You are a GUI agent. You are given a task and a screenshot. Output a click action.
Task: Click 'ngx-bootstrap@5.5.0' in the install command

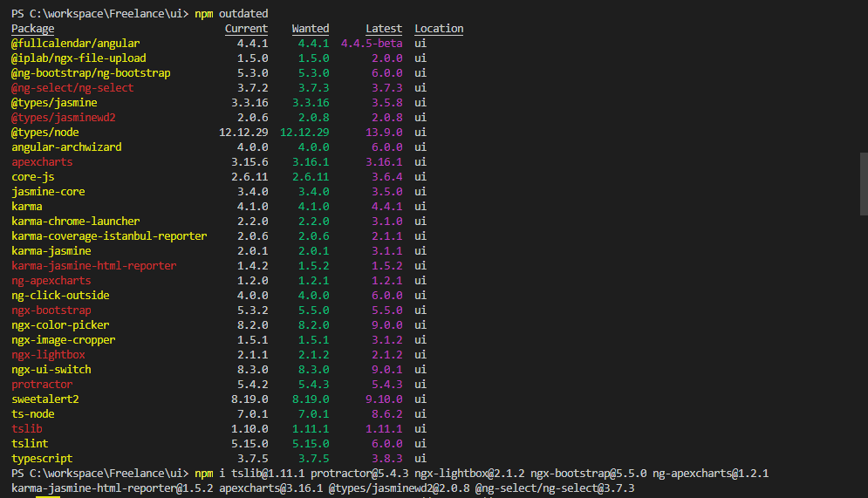pos(589,474)
